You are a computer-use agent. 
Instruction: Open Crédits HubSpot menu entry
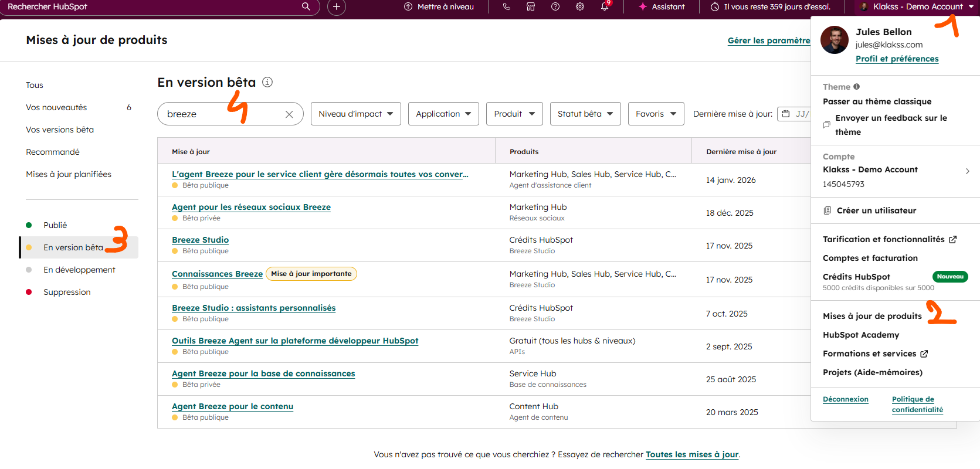tap(856, 277)
